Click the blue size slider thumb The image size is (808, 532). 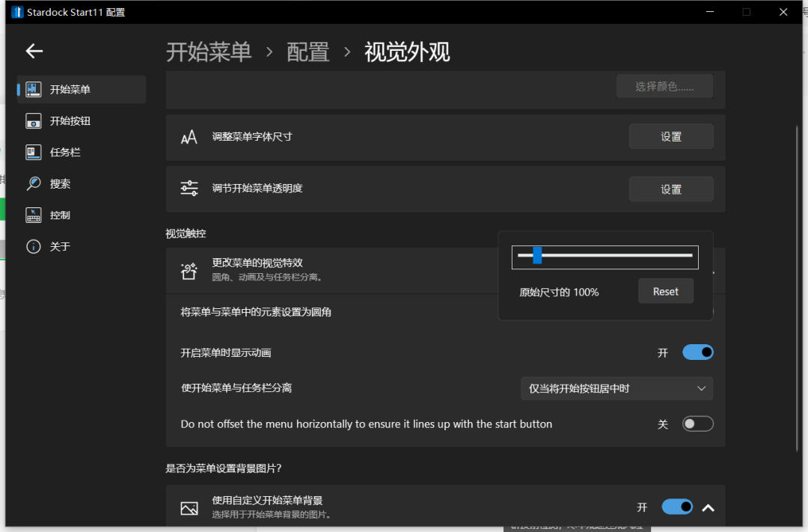click(x=537, y=254)
